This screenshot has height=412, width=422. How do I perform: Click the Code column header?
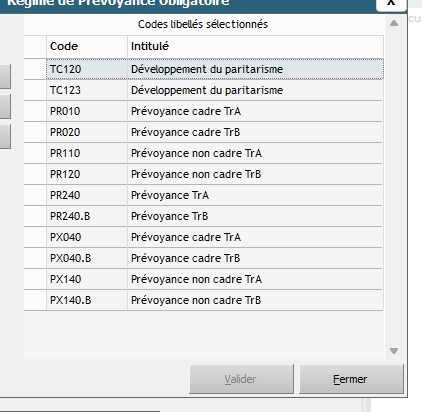point(87,46)
